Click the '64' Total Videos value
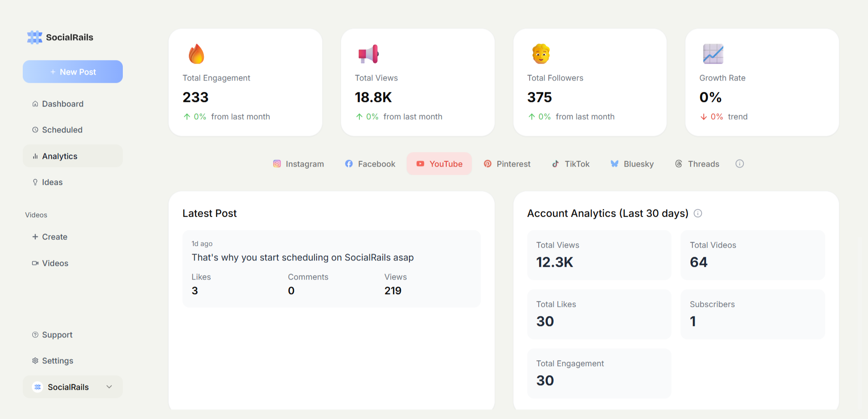Image resolution: width=868 pixels, height=419 pixels. click(x=698, y=262)
